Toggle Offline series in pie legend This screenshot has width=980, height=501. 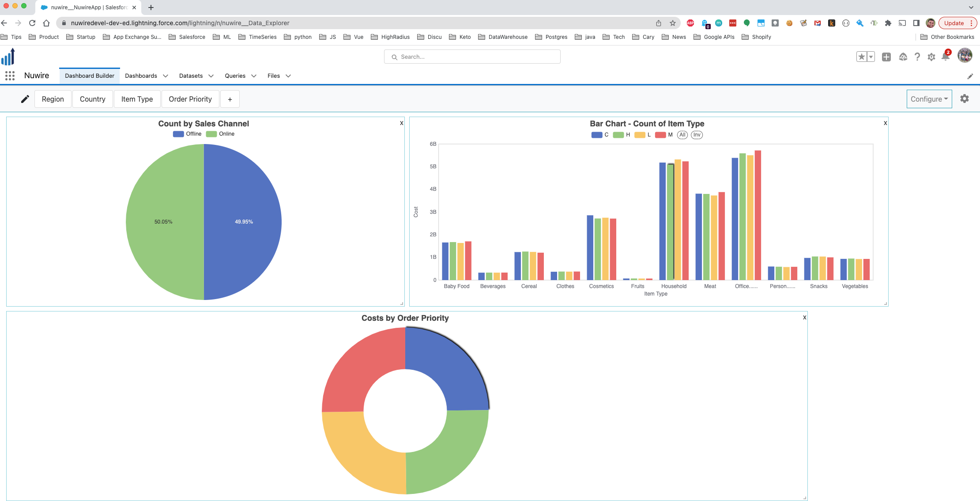click(187, 134)
